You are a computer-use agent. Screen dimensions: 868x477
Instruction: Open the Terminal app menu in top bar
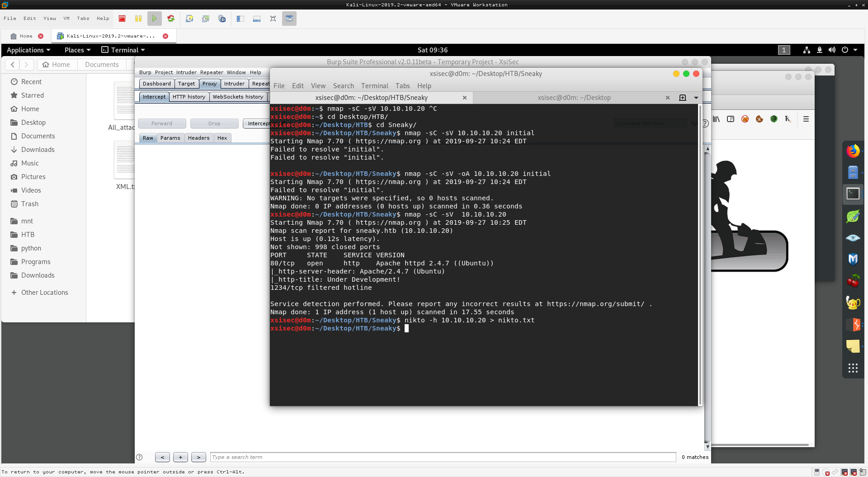click(123, 50)
